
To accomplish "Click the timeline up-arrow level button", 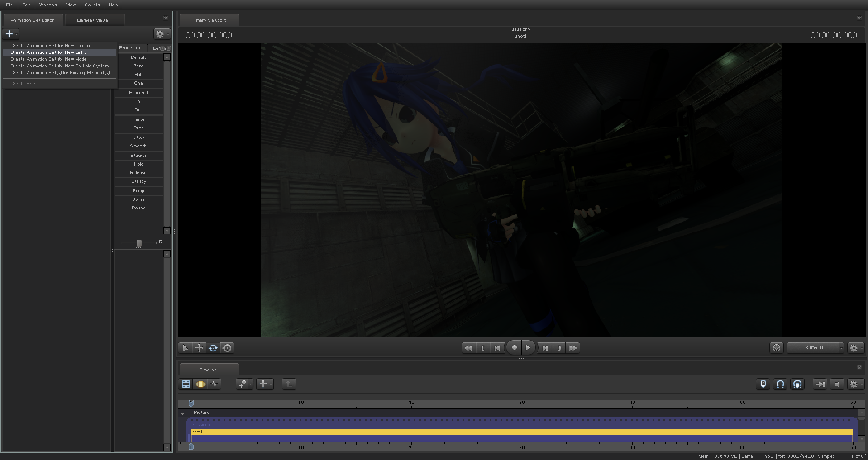I will click(289, 384).
